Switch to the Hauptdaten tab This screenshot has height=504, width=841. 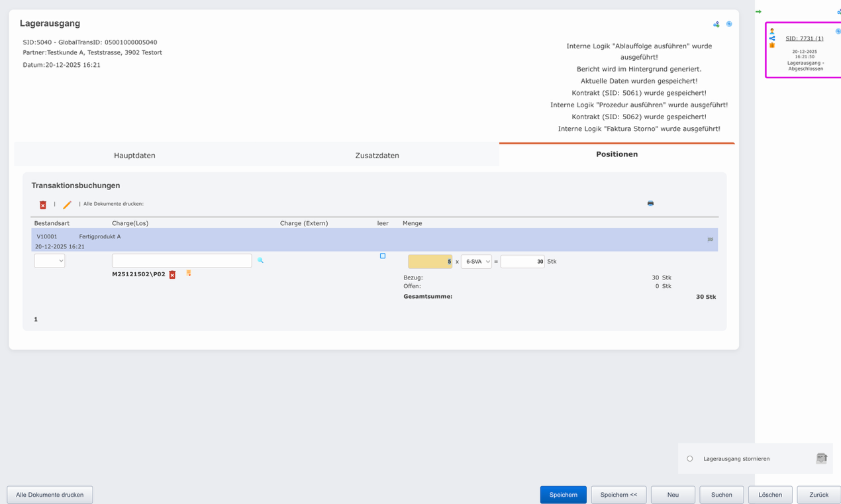tap(133, 155)
